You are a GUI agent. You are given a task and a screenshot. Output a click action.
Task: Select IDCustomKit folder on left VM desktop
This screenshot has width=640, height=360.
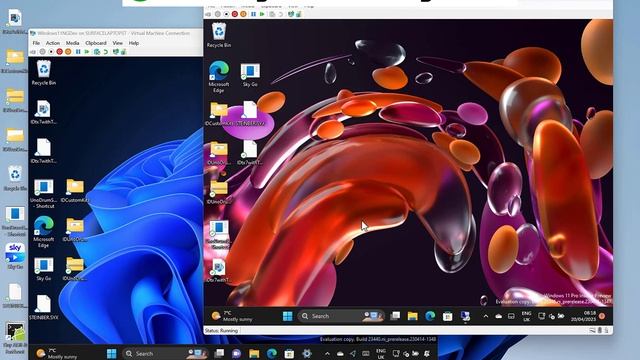pyautogui.click(x=75, y=191)
